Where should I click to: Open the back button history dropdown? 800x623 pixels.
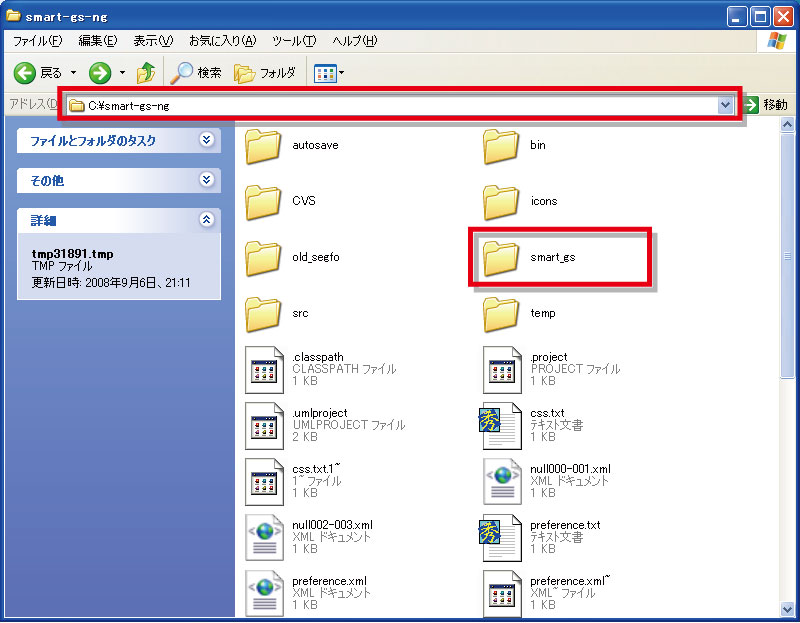[73, 73]
